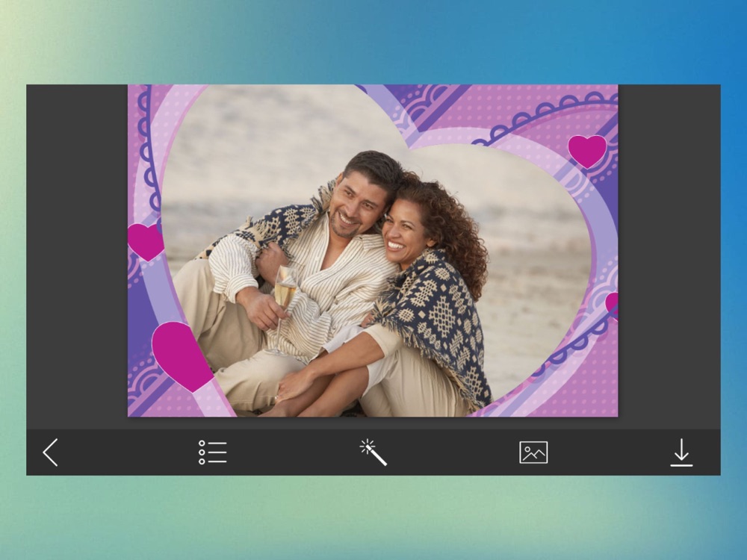The height and width of the screenshot is (560, 747).
Task: Choose a photo with the image icon
Action: coord(533,452)
